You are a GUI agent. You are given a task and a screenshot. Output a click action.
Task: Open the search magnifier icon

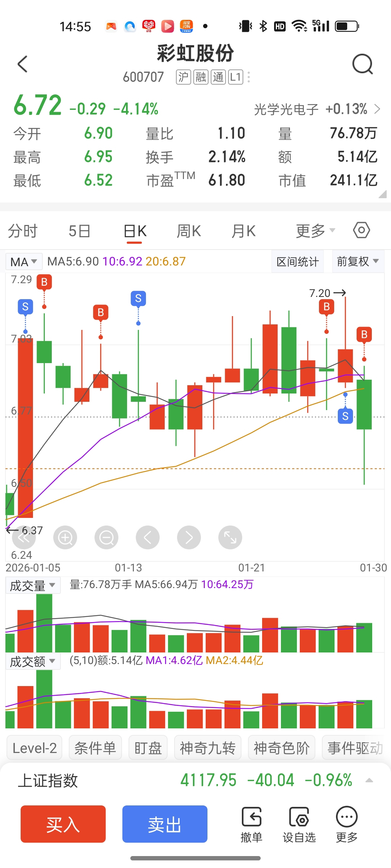[362, 64]
